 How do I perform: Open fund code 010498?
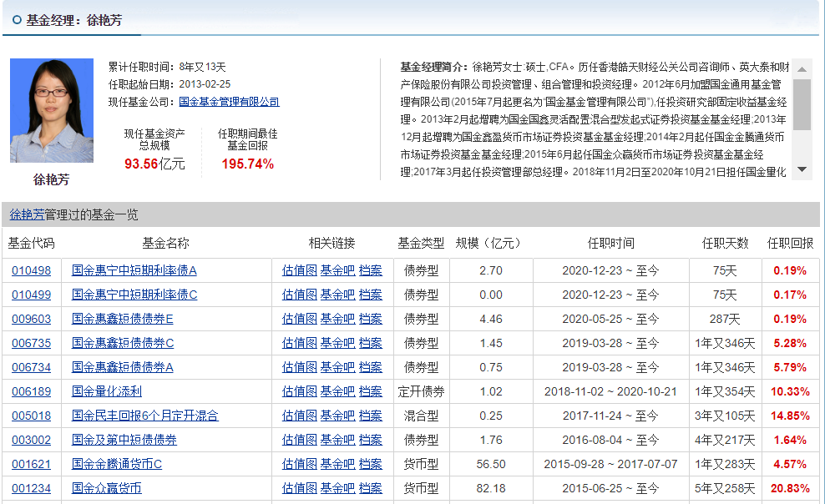pos(31,270)
